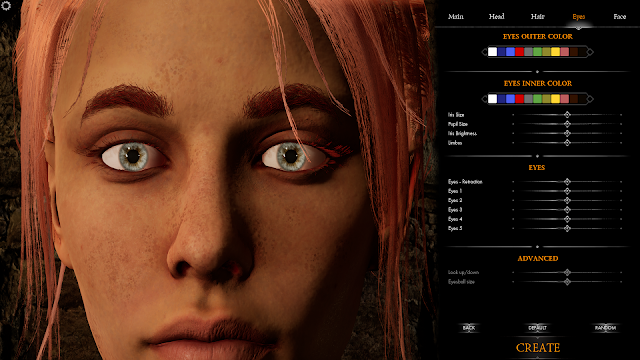The height and width of the screenshot is (360, 640).
Task: Click the Eyes 5 slider handle
Action: click(x=567, y=229)
